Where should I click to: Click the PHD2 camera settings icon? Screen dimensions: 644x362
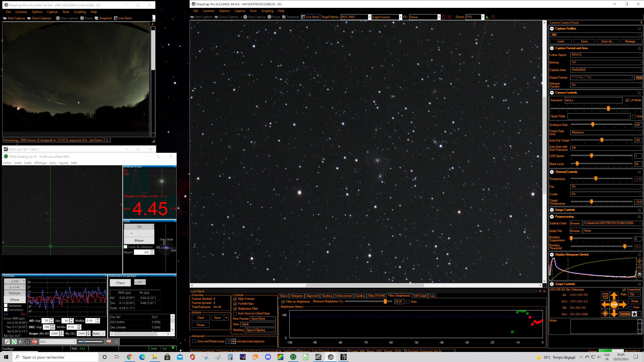pos(116,342)
